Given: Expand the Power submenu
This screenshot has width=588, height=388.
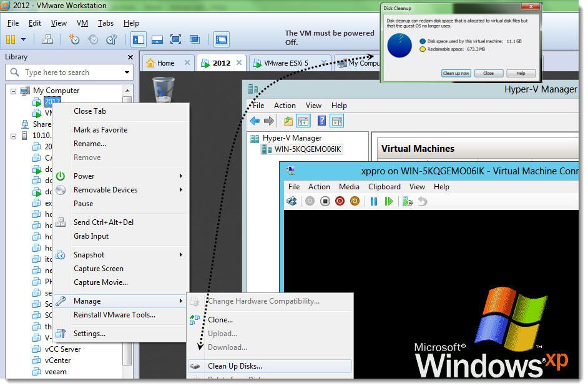Looking at the screenshot, I should [120, 176].
